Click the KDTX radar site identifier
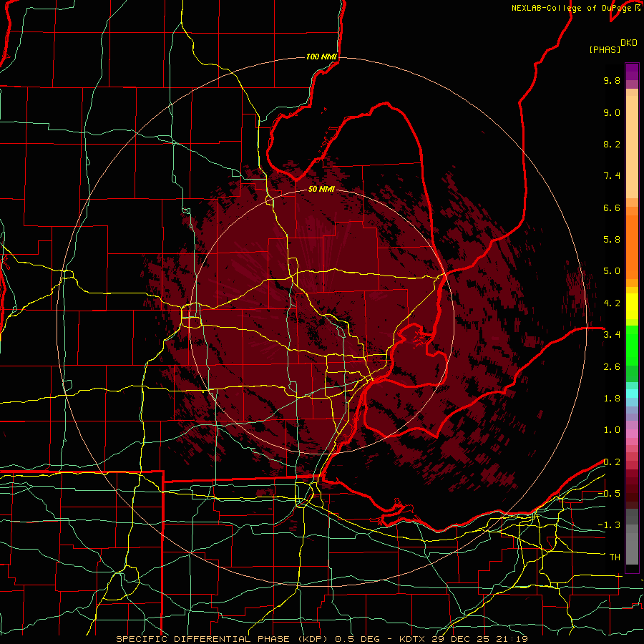 [413, 639]
